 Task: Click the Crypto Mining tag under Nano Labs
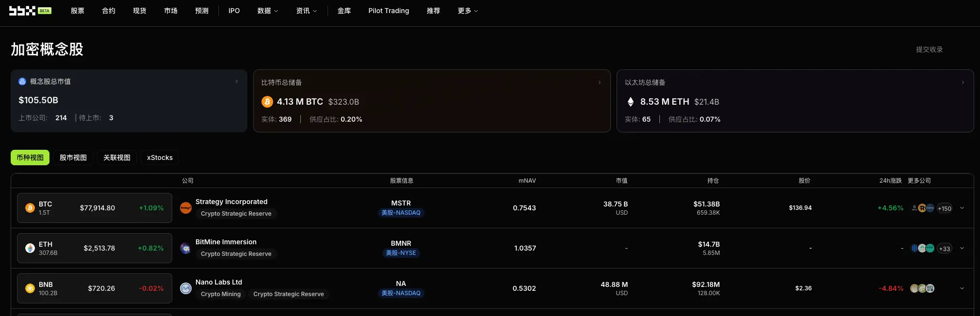[221, 294]
